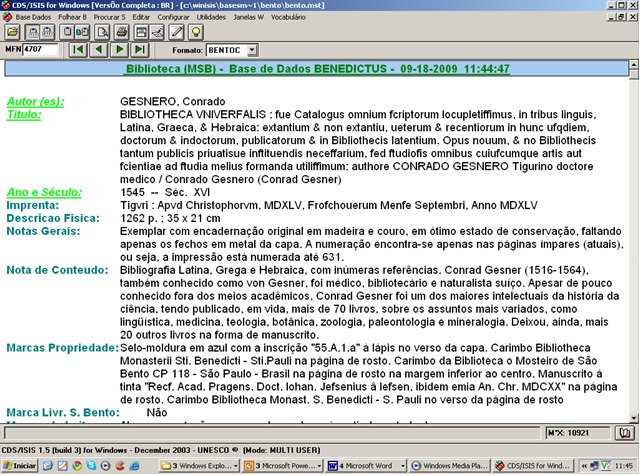Print records with the printer icon
This screenshot has height=476, width=641.
122,32
